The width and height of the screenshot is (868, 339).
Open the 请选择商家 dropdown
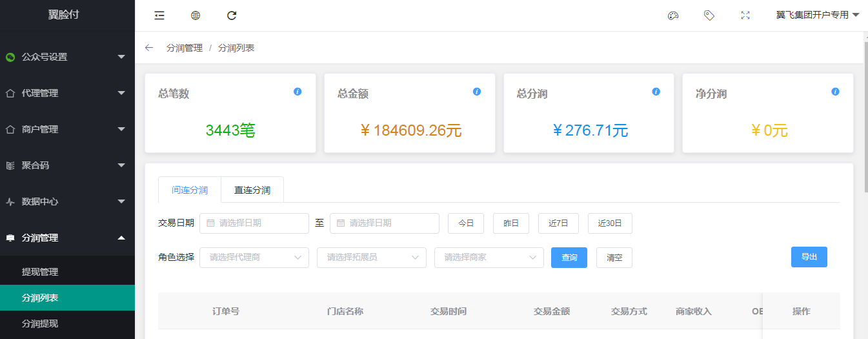pyautogui.click(x=489, y=257)
